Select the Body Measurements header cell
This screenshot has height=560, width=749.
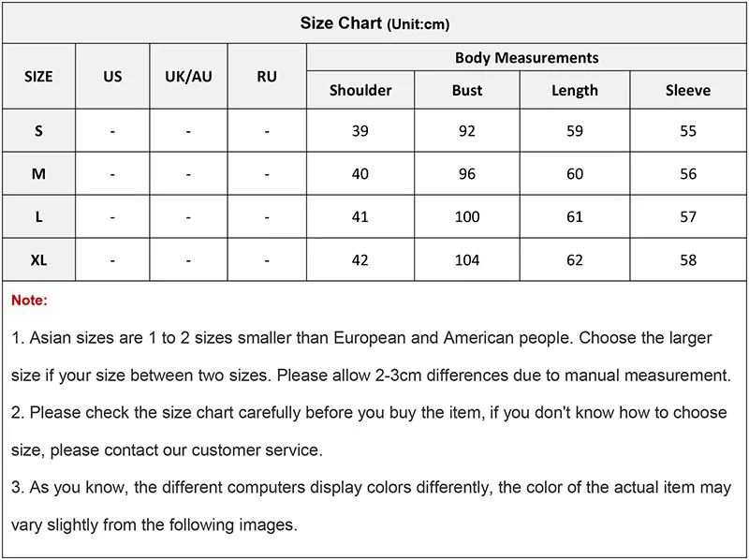pos(526,57)
